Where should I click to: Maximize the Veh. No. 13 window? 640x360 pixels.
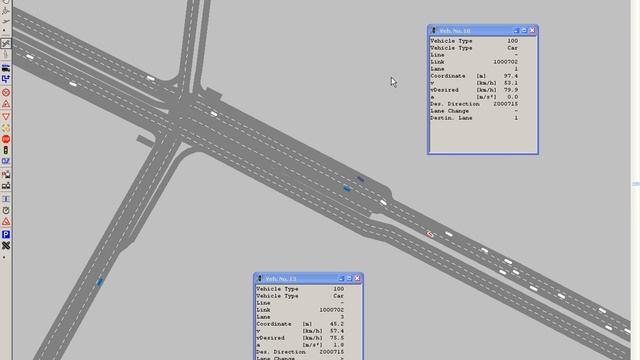(x=349, y=278)
